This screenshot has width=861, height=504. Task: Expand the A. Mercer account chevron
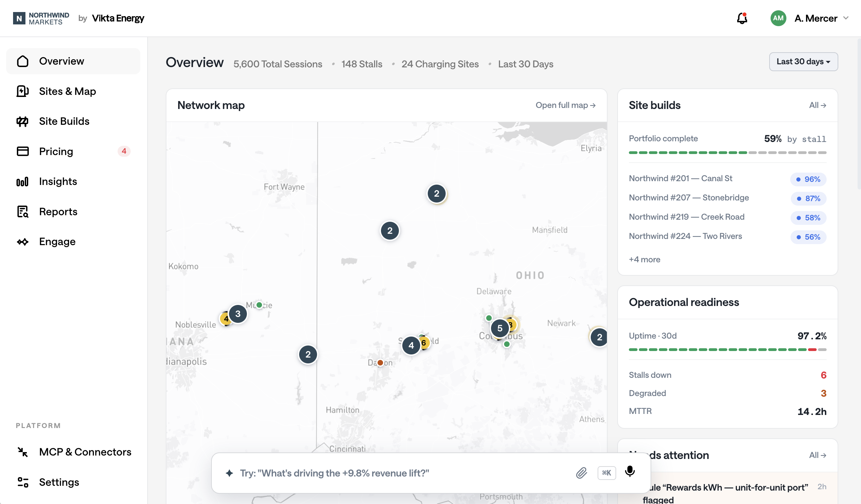point(846,18)
